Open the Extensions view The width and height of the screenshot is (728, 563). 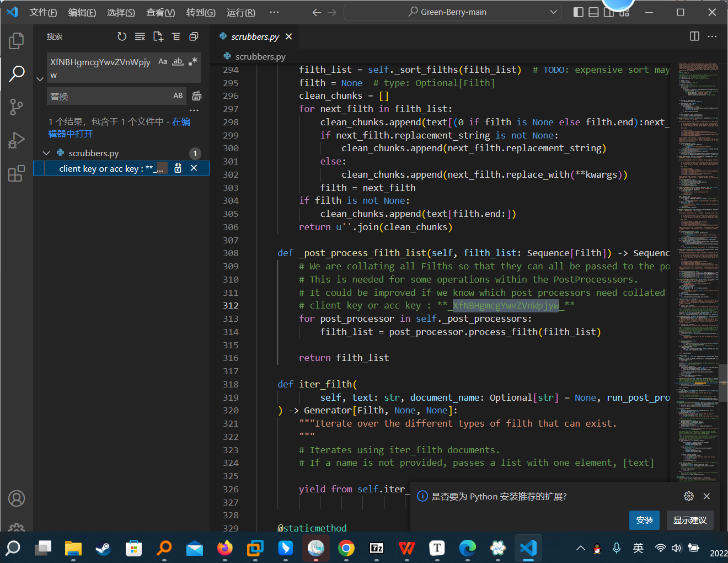tap(17, 174)
